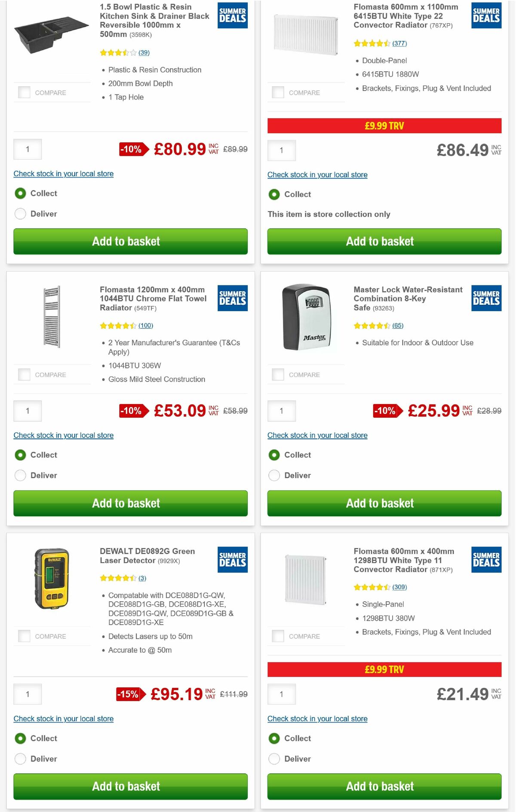Choose Deliver for the Master Lock safe
The width and height of the screenshot is (516, 812).
[x=274, y=475]
